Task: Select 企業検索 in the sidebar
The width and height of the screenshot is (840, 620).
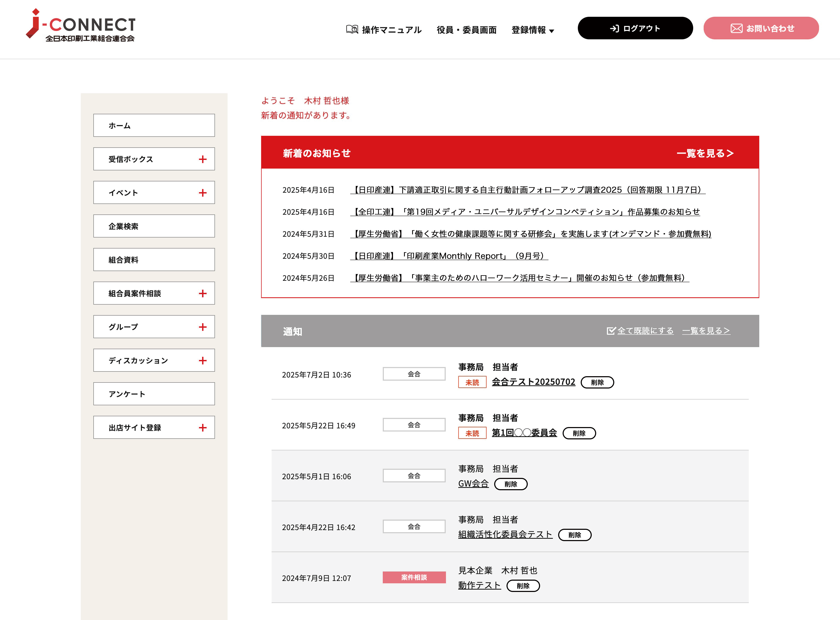Action: pos(154,226)
